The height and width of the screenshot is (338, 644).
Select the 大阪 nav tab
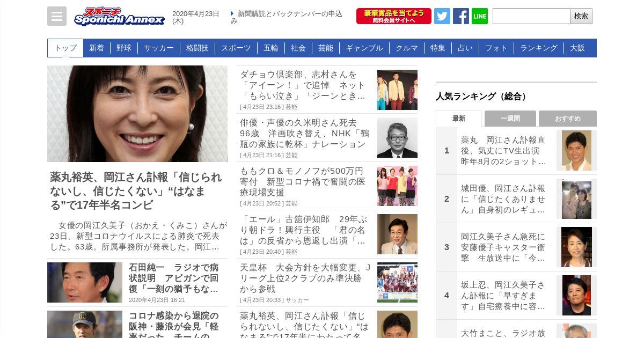(x=577, y=48)
